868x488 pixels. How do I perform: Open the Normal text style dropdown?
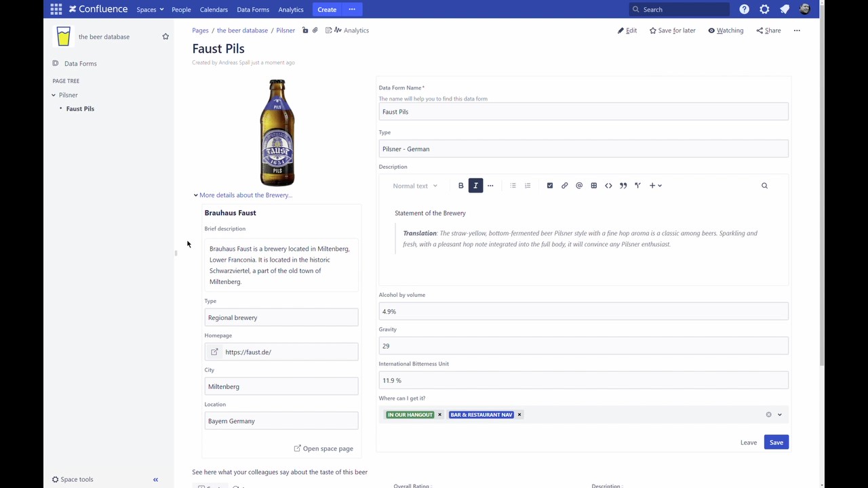415,185
